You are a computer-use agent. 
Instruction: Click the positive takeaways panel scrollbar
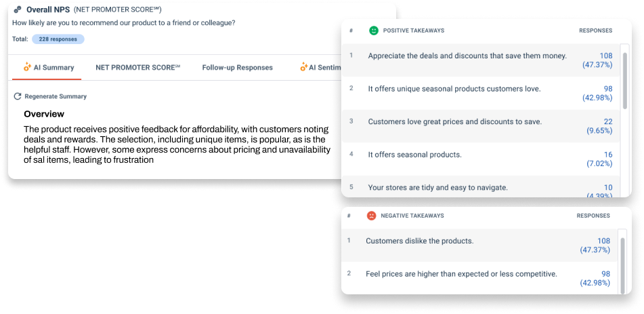pos(624,78)
